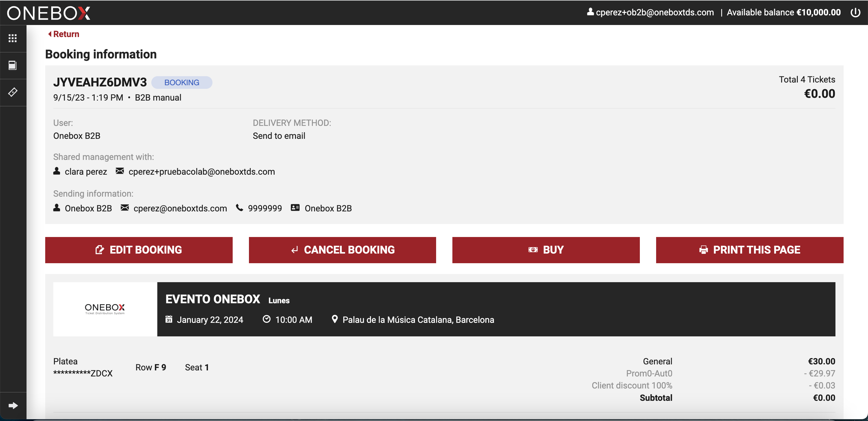
Task: Click the BOOKING status badge
Action: [x=182, y=83]
